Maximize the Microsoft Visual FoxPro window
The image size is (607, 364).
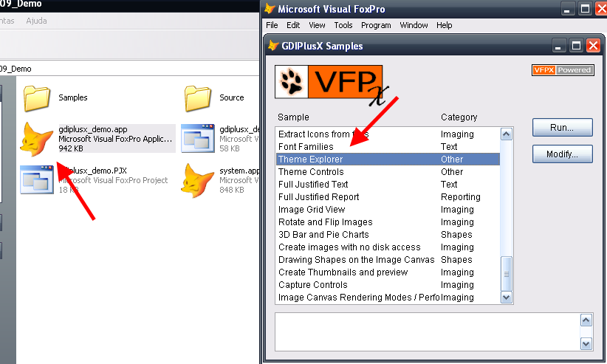585,9
